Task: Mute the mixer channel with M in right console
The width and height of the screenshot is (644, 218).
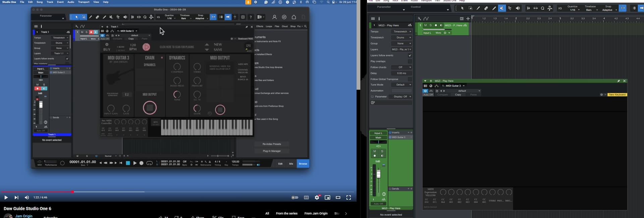Action: [375, 151]
